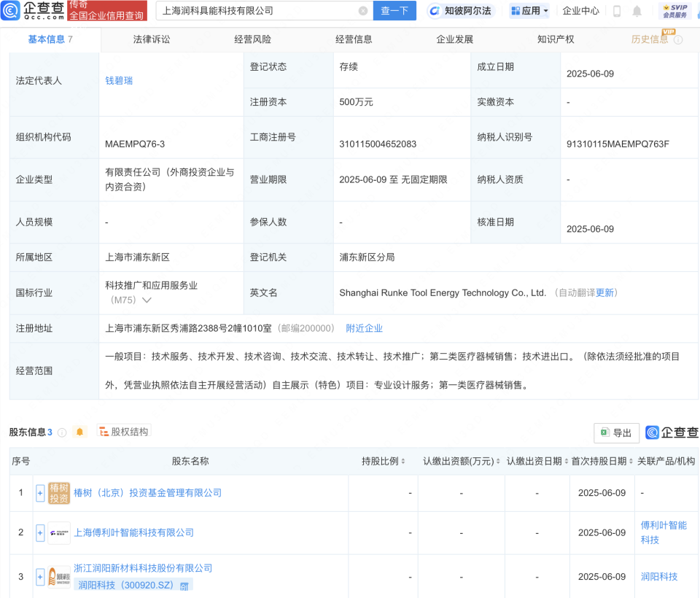Select registered capital 500万元

point(356,102)
